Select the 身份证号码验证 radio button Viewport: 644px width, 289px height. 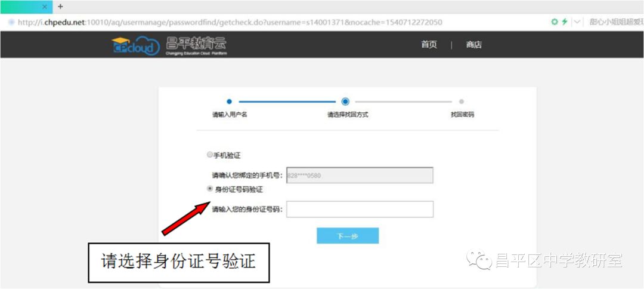point(210,189)
